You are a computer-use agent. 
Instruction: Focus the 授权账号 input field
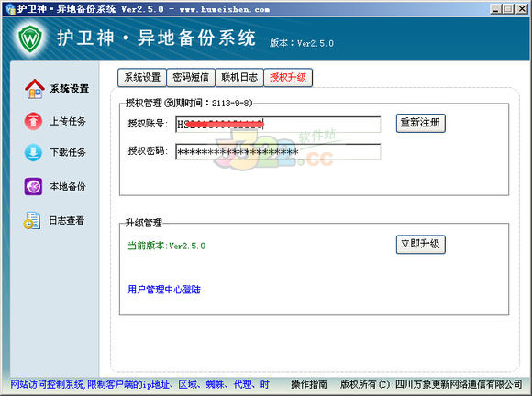point(278,125)
